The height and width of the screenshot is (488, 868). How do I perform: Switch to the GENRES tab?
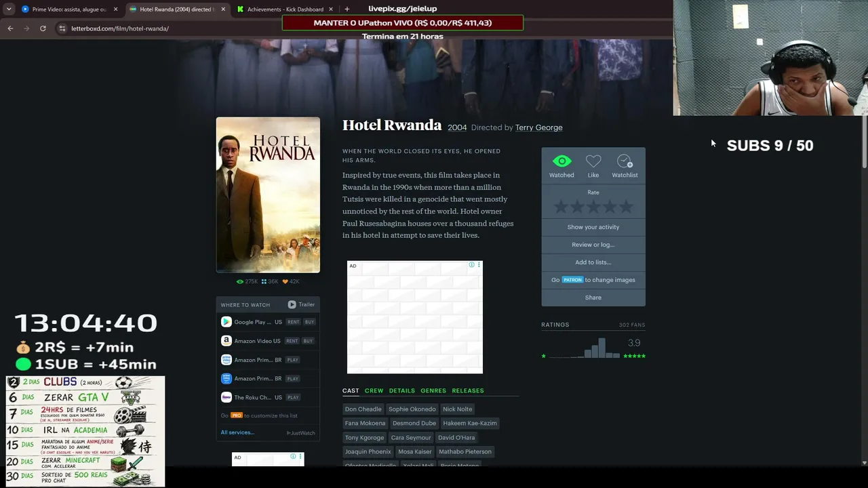[433, 390]
